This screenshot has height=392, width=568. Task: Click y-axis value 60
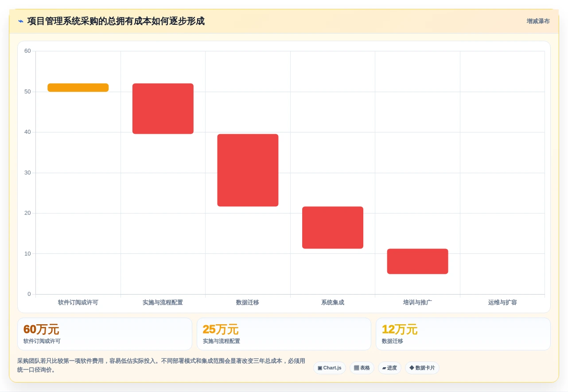pyautogui.click(x=27, y=51)
